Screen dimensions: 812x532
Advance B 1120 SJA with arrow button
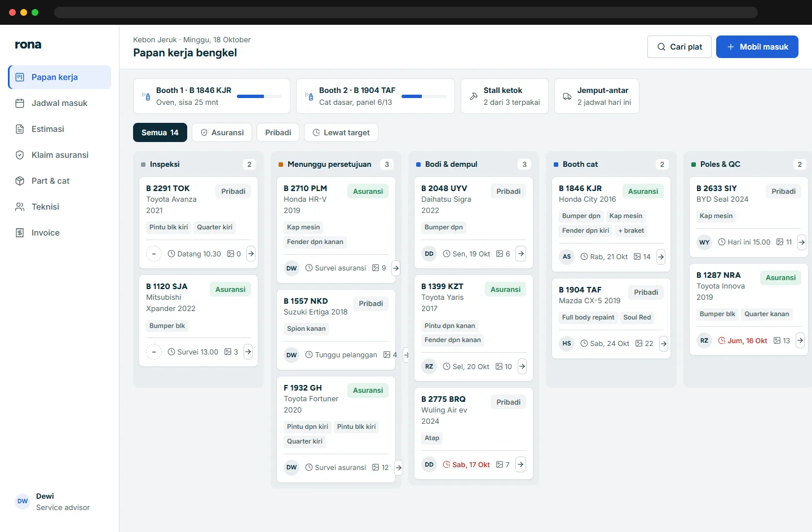pos(248,352)
